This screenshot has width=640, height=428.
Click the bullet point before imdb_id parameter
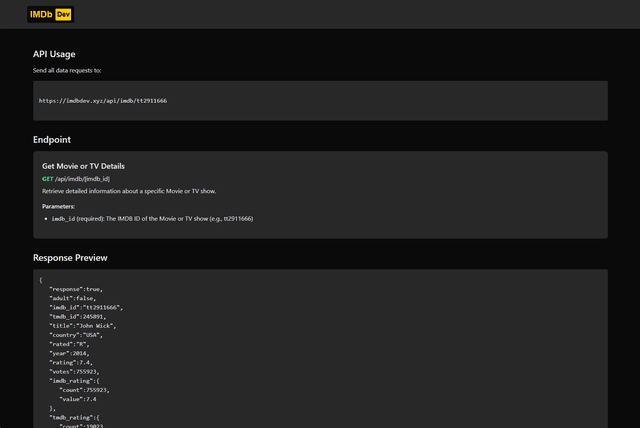47,217
